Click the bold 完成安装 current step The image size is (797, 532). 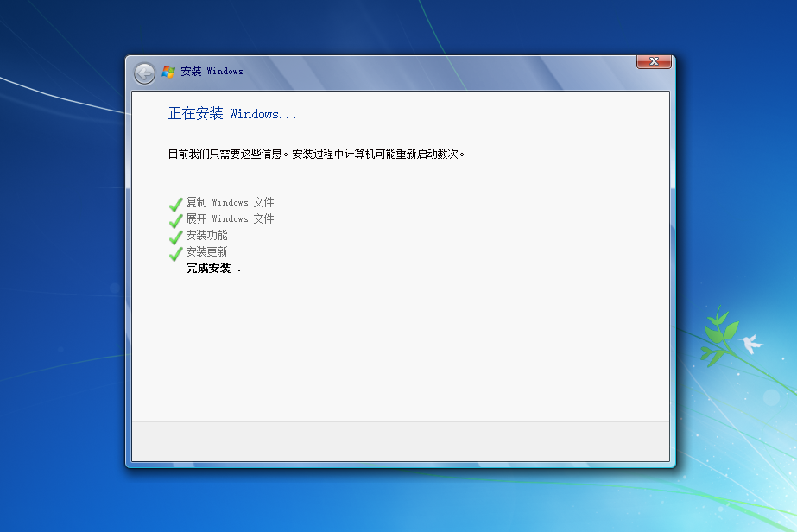coord(208,268)
